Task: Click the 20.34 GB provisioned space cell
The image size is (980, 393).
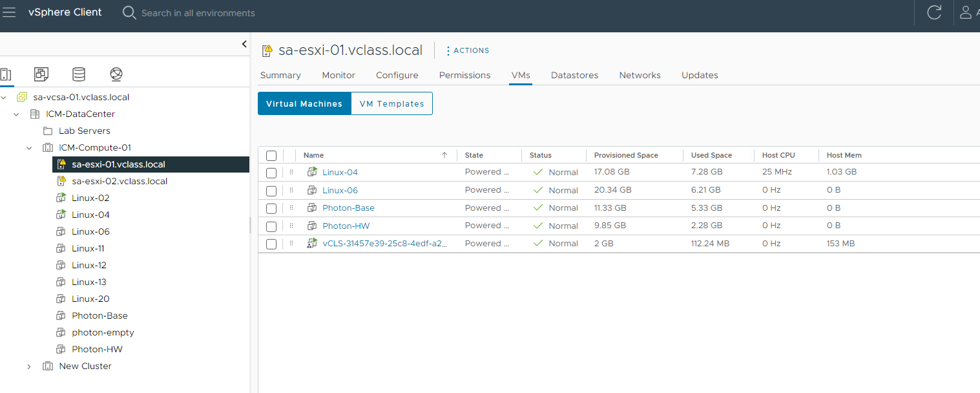Action: [612, 190]
